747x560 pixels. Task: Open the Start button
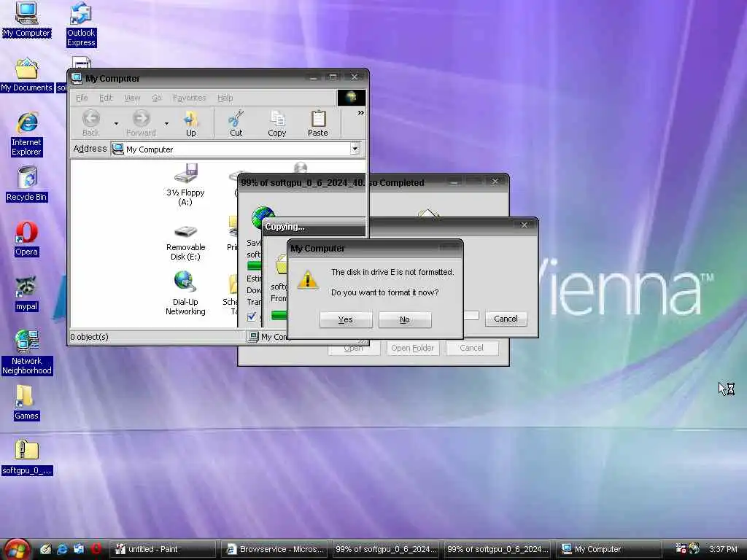click(x=17, y=549)
